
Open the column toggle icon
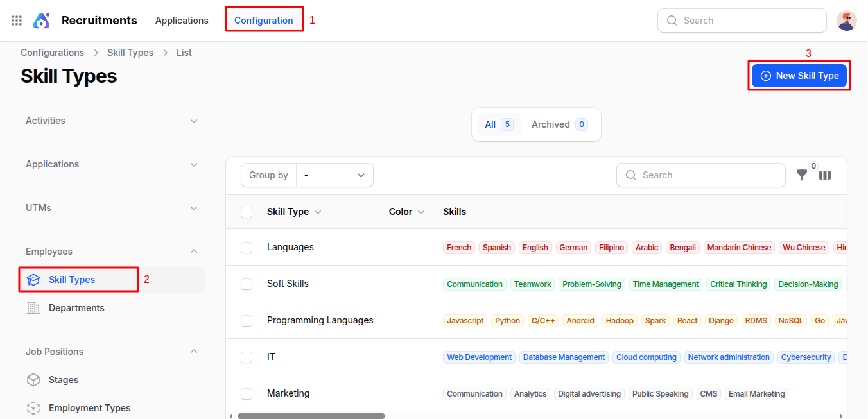(x=825, y=175)
